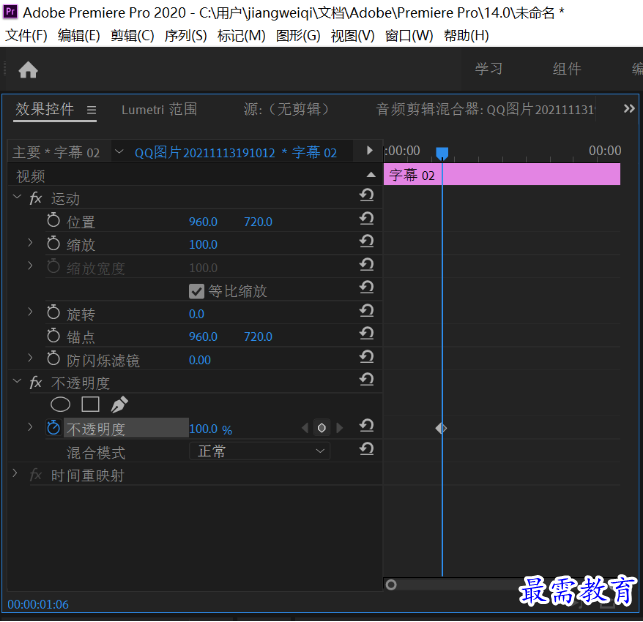Open the 标记(M) menu

point(242,36)
